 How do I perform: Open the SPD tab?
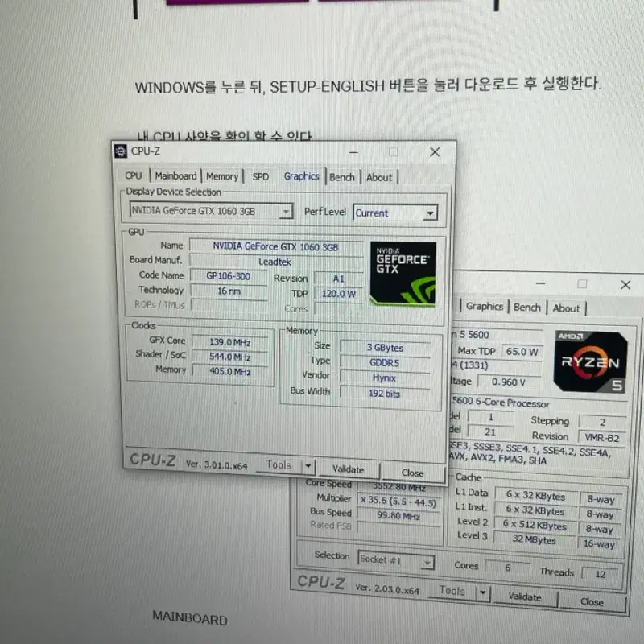click(260, 176)
